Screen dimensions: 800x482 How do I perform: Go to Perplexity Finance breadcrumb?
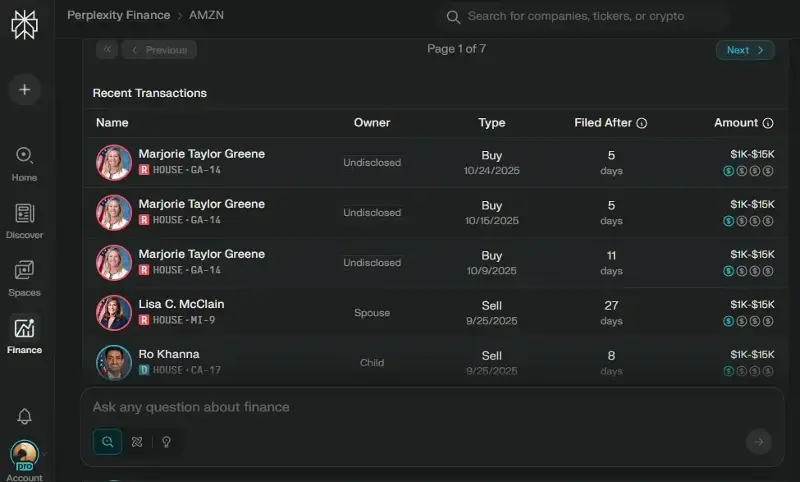point(118,15)
